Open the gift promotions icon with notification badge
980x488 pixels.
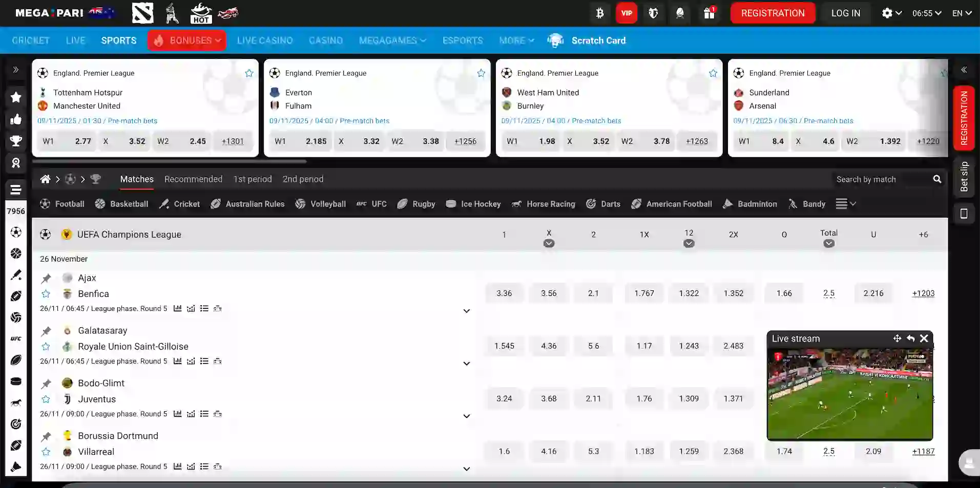[x=709, y=13]
